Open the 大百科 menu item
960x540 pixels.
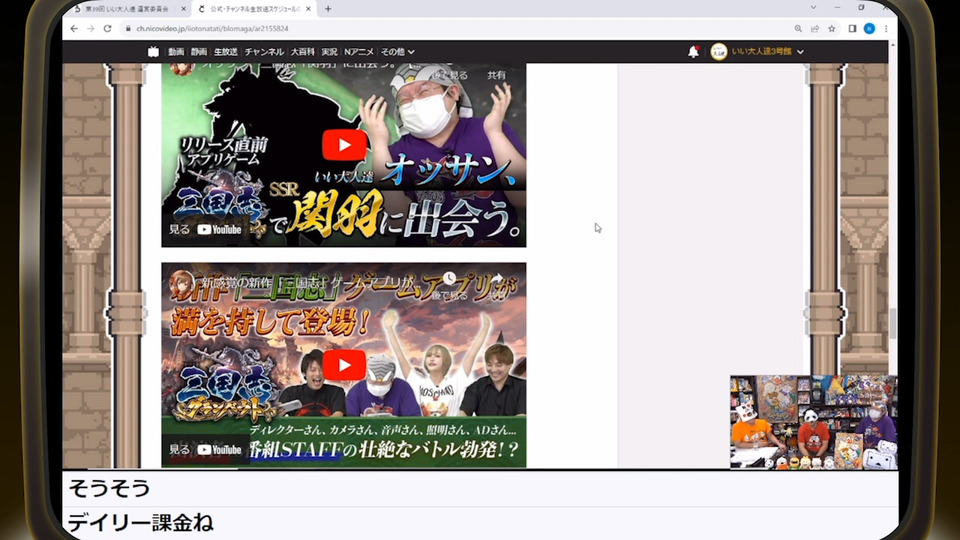tap(302, 52)
